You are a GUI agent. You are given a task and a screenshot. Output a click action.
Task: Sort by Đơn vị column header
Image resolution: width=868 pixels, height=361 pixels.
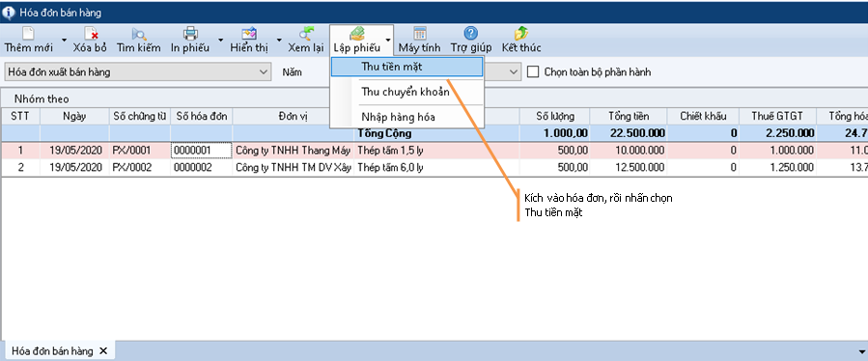(293, 116)
